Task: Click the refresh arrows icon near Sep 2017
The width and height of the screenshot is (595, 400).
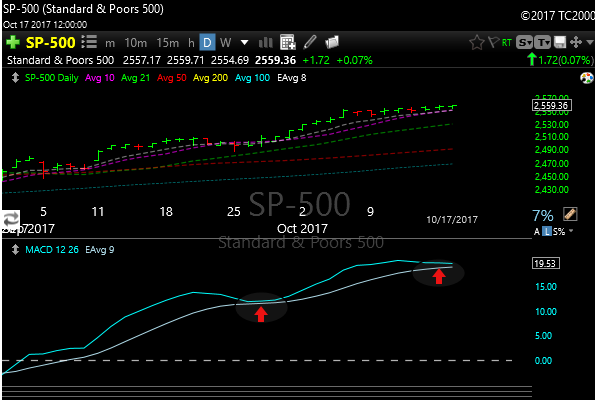Action: point(11,220)
